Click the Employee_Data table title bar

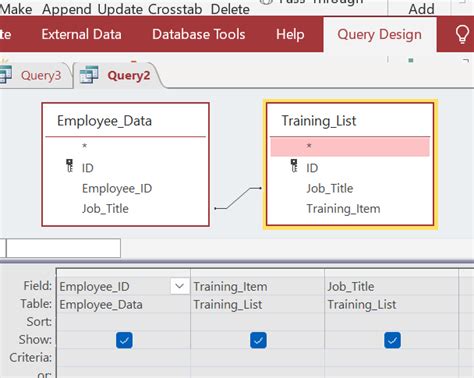125,120
